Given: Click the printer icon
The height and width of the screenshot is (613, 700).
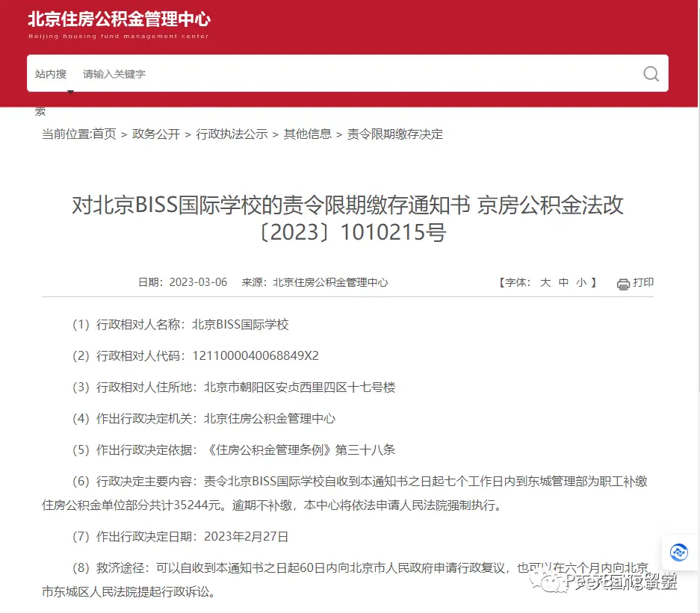Looking at the screenshot, I should pyautogui.click(x=623, y=284).
